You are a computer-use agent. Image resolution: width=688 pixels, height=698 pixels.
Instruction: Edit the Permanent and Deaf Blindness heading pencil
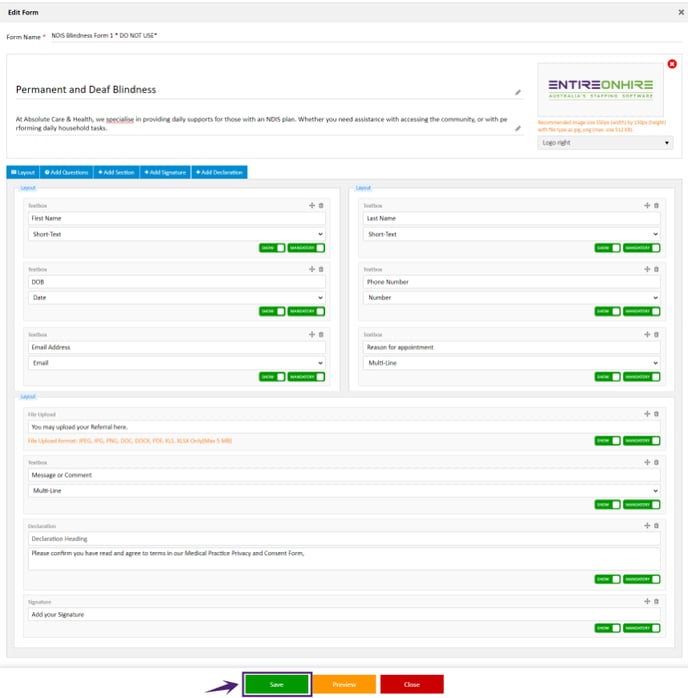[518, 93]
